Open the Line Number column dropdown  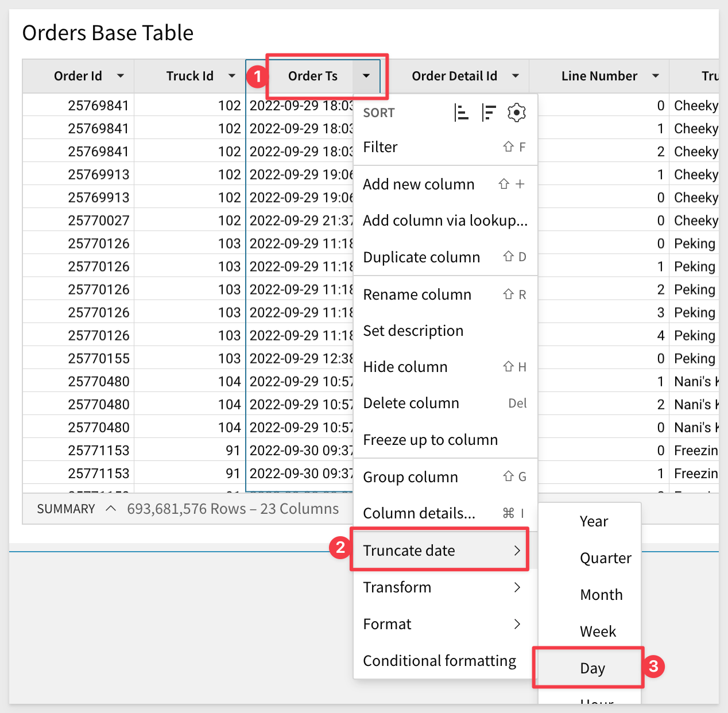[656, 76]
